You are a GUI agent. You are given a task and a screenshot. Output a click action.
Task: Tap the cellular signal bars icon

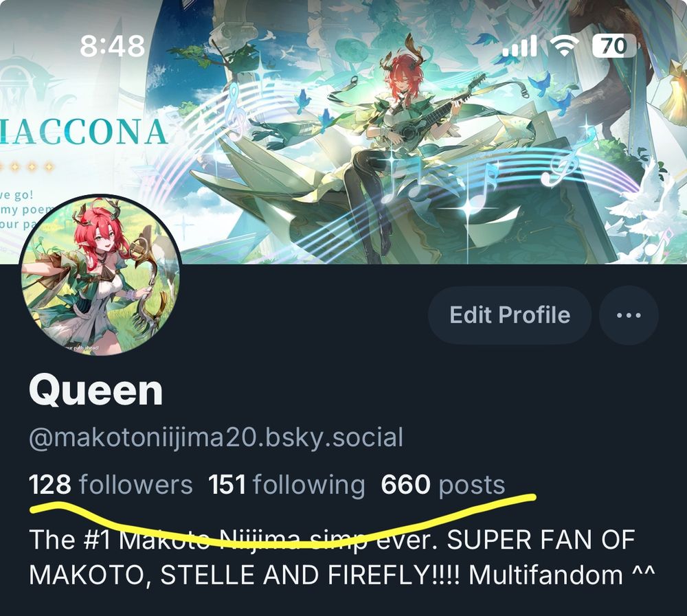519,45
